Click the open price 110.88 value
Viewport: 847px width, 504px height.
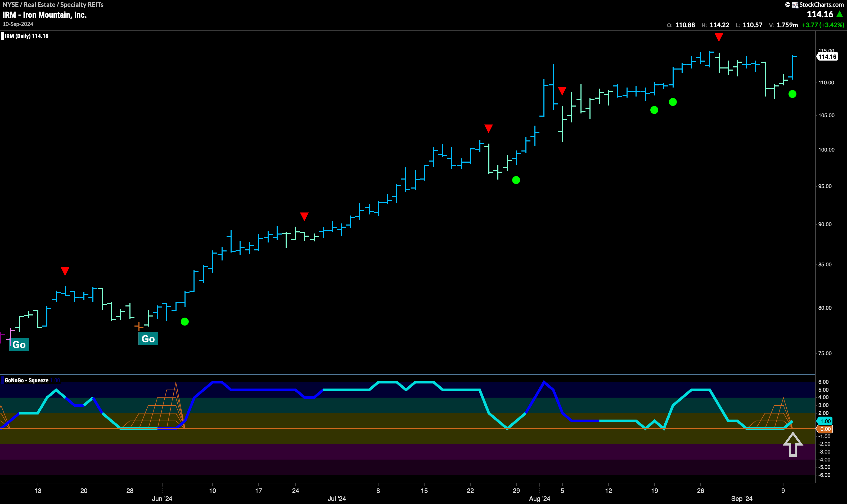coord(685,25)
